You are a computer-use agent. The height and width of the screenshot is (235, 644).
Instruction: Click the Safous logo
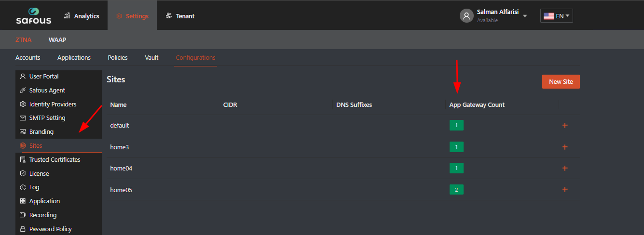pos(32,16)
